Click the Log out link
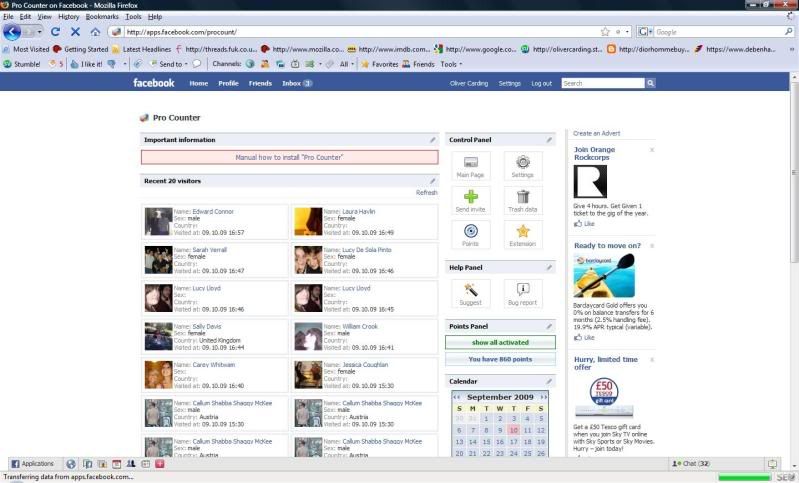The width and height of the screenshot is (799, 483). click(x=541, y=83)
